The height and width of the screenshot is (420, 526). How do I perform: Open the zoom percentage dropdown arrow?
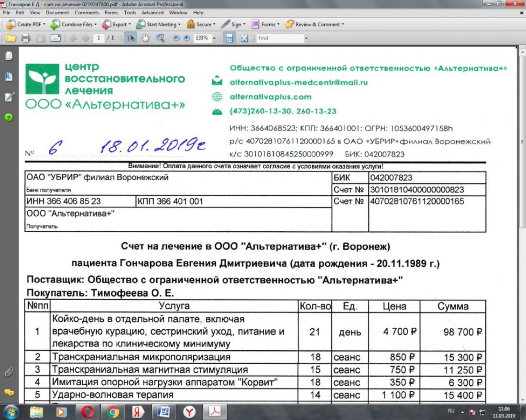click(x=214, y=38)
